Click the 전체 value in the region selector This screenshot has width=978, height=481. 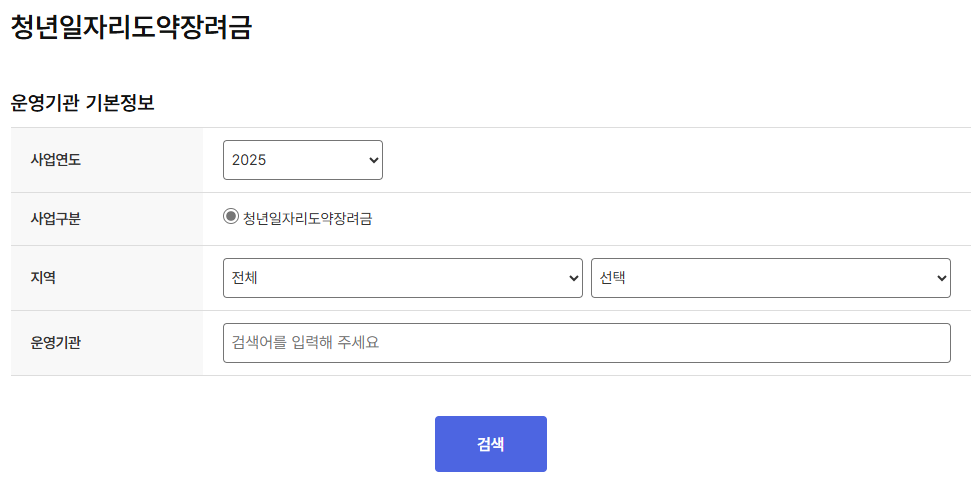[244, 278]
